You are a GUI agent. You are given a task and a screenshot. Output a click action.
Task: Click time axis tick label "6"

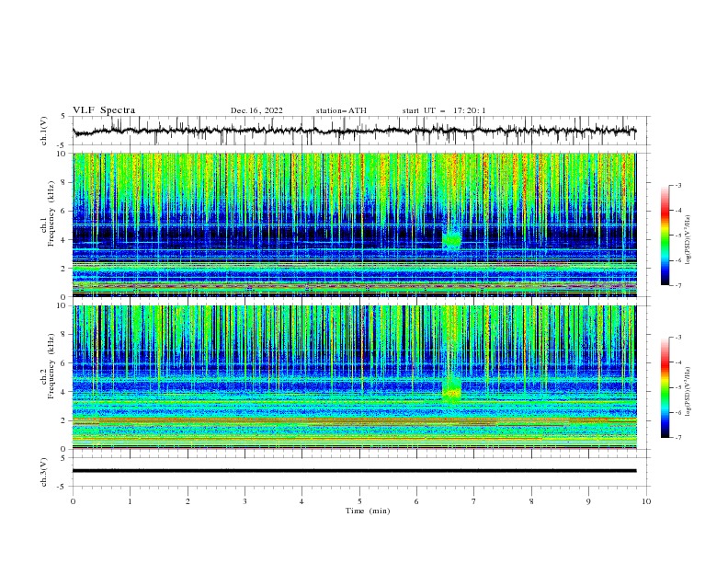(x=416, y=501)
